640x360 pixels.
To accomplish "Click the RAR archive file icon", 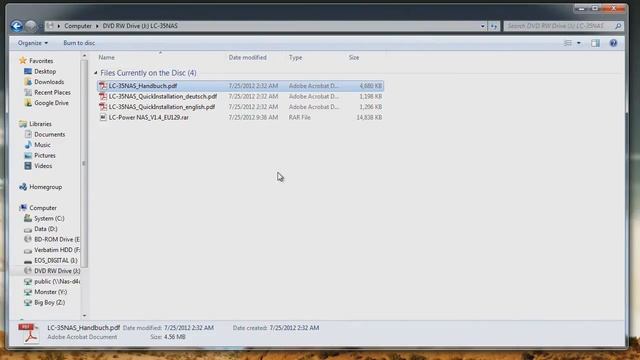I will (x=103, y=118).
